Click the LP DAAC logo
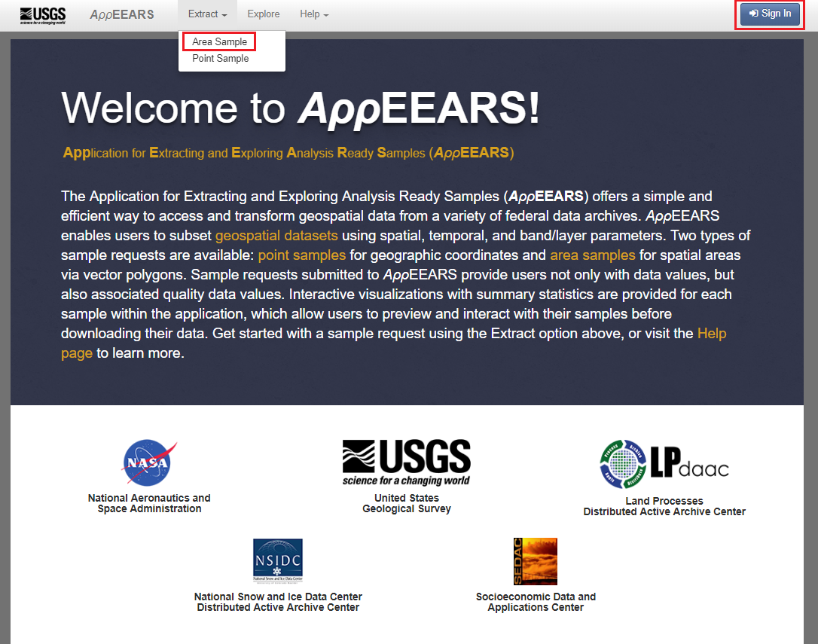The height and width of the screenshot is (644, 818). tap(664, 465)
